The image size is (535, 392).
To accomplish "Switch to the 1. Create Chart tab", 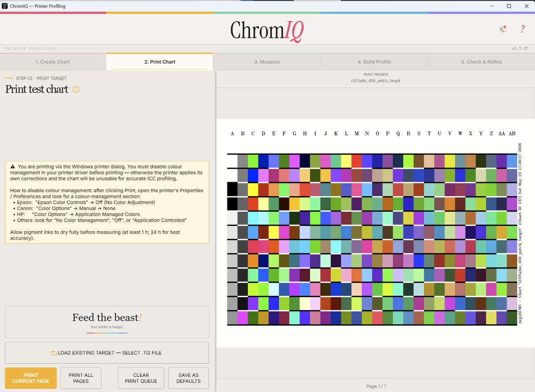I will click(x=53, y=62).
